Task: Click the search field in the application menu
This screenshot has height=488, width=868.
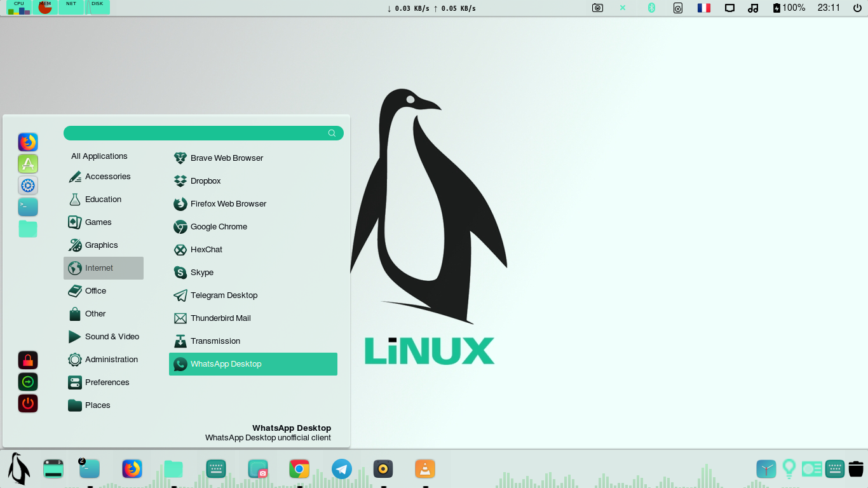Action: point(203,133)
